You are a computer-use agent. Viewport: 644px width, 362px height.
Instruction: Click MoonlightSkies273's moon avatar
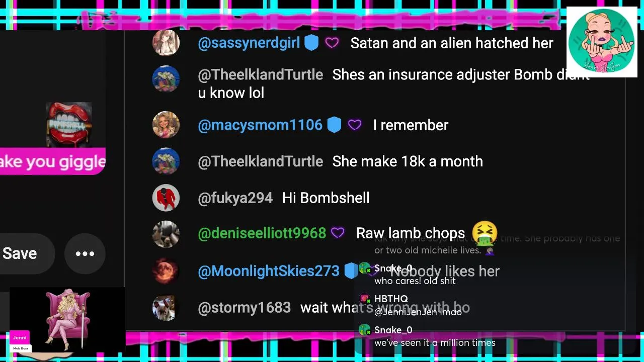point(166,271)
